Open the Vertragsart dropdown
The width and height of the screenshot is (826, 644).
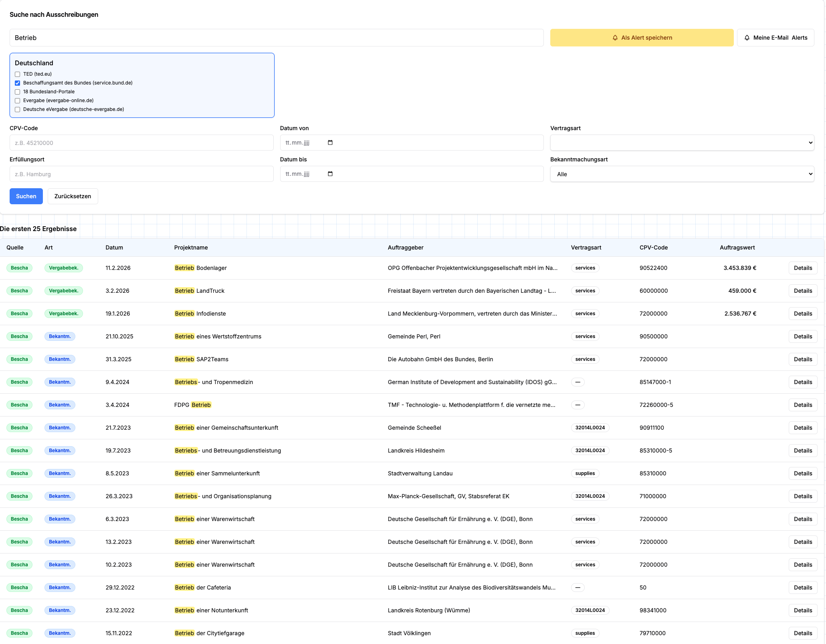[682, 143]
